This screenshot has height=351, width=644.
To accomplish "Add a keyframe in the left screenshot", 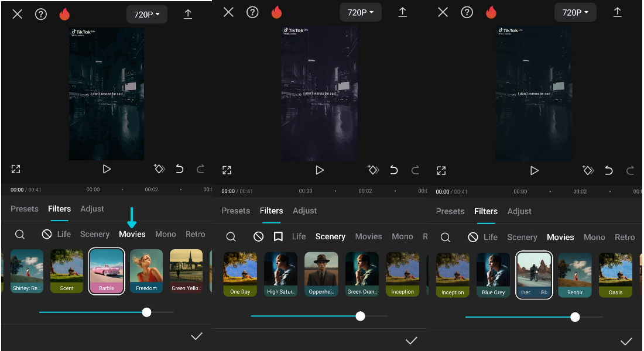I will click(159, 168).
